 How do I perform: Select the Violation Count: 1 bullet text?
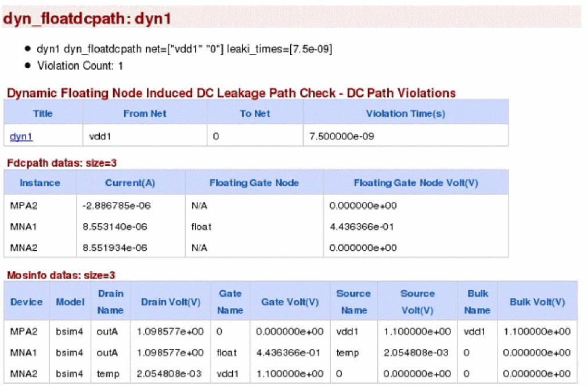pyautogui.click(x=80, y=66)
